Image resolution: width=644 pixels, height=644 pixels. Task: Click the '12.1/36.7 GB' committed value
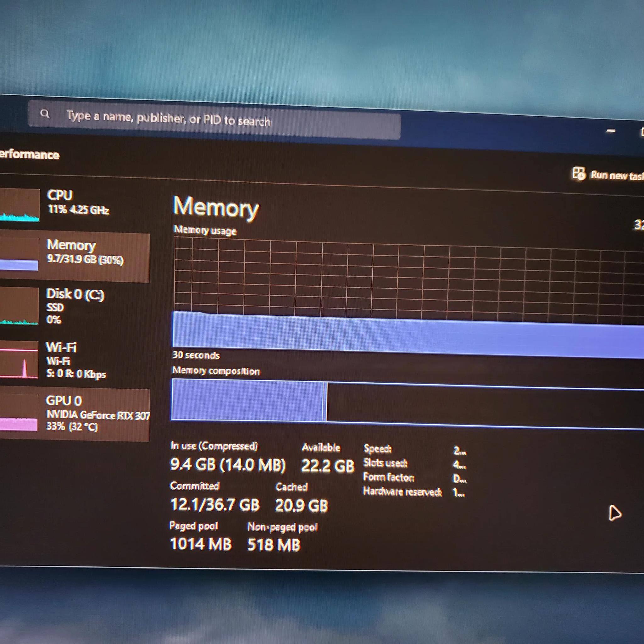tap(215, 504)
